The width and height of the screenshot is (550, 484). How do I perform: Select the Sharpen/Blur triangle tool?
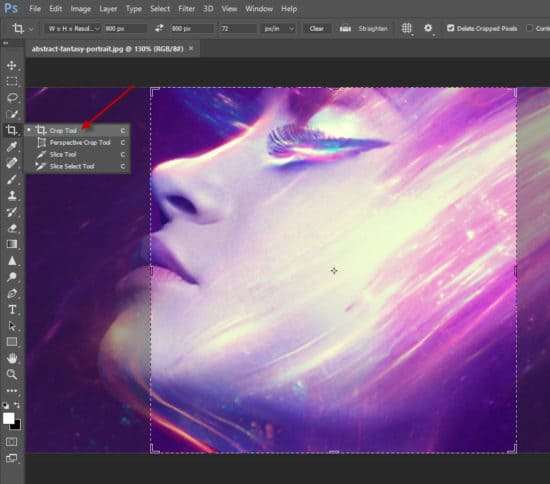(12, 261)
